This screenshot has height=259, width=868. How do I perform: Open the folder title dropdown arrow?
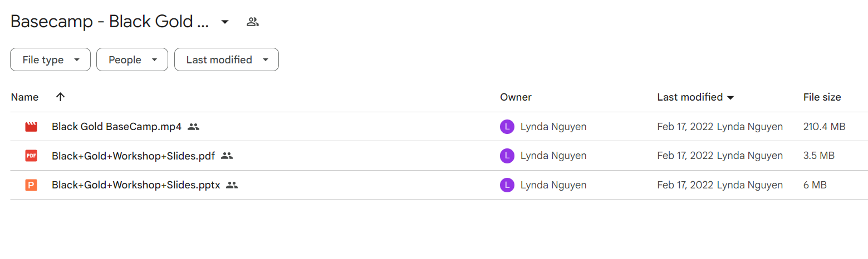coord(225,22)
